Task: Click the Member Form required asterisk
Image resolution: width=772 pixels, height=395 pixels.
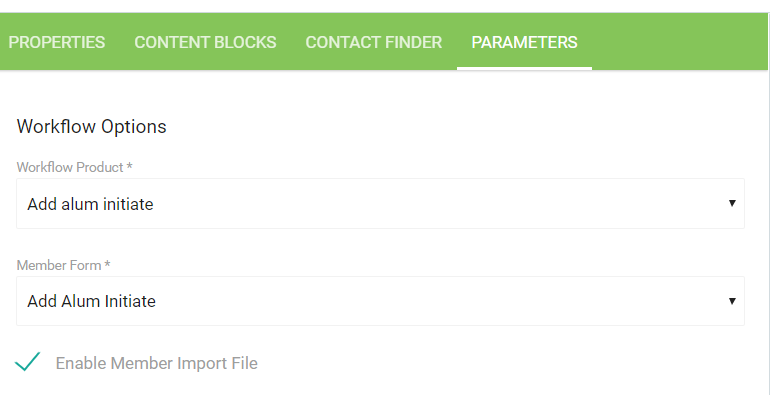Action: pos(107,264)
